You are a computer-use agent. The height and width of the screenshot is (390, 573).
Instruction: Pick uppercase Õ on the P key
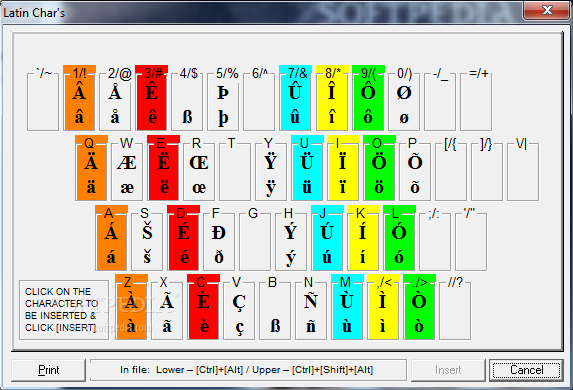point(415,162)
